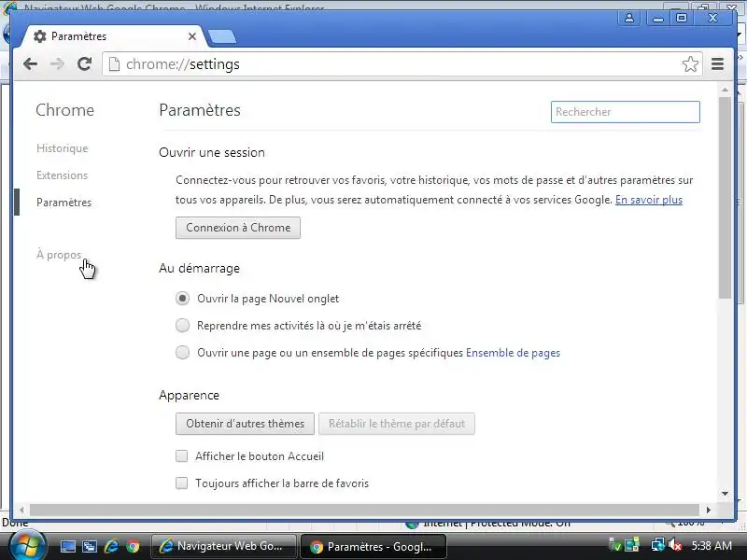
Task: Click the forward navigation arrow
Action: (x=58, y=63)
